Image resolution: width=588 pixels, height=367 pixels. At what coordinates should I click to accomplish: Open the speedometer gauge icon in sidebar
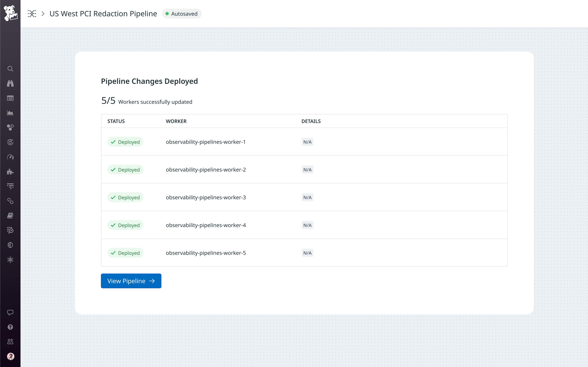10,157
